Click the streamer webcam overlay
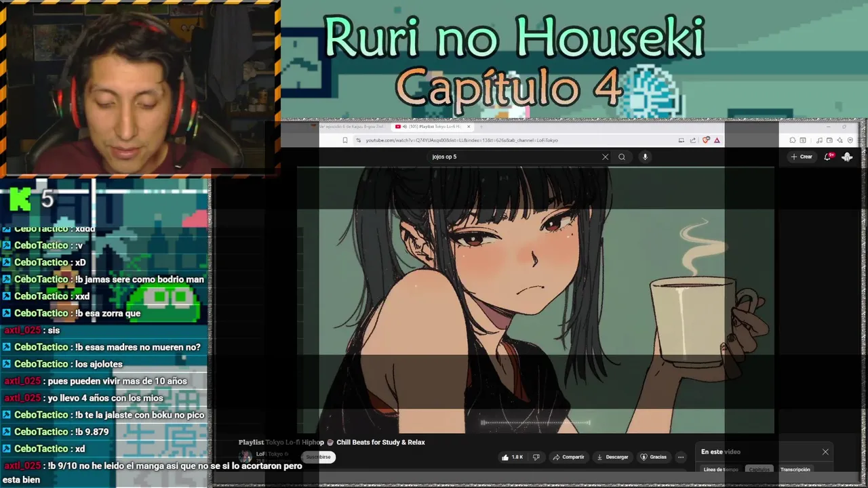 [140, 87]
